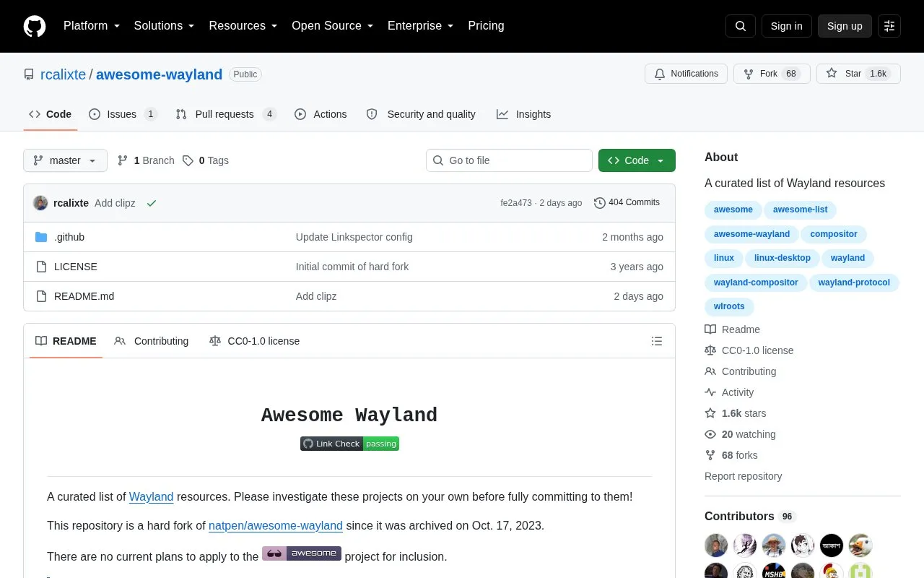Open the Insights tab
The width and height of the screenshot is (924, 578).
pyautogui.click(x=523, y=114)
